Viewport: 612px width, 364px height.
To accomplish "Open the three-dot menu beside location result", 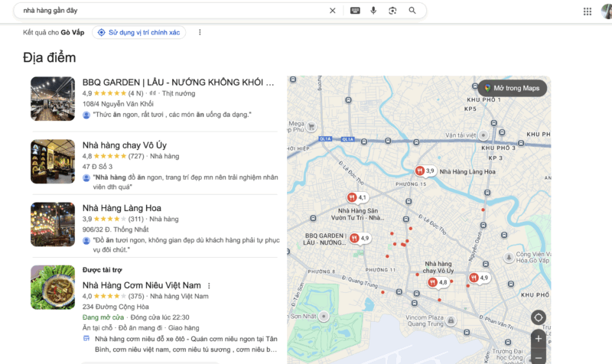I will pyautogui.click(x=200, y=32).
